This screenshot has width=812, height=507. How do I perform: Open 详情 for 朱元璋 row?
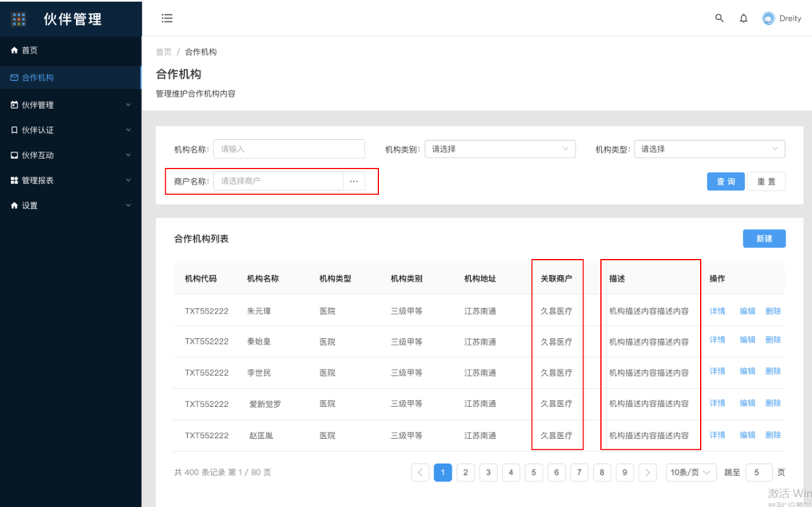(717, 311)
